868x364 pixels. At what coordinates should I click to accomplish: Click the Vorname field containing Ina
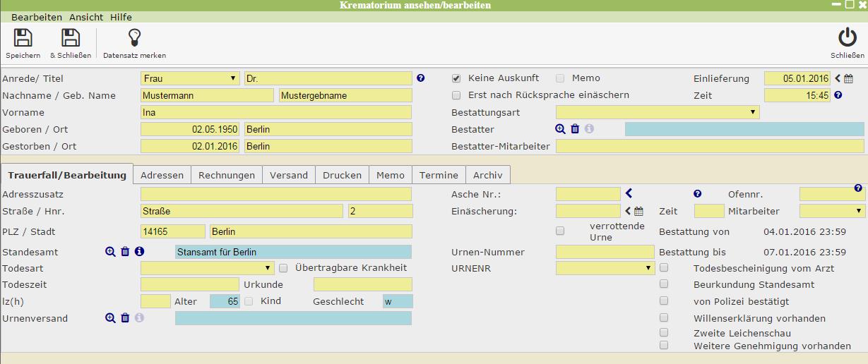coord(275,112)
